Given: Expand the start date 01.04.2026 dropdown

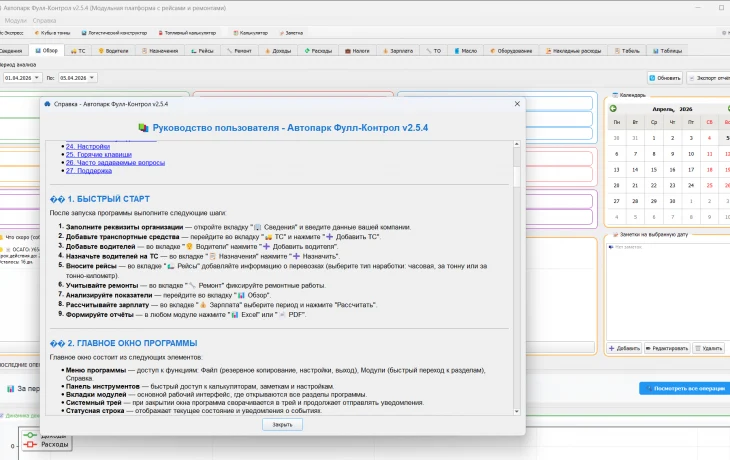Looking at the screenshot, I should (x=37, y=78).
